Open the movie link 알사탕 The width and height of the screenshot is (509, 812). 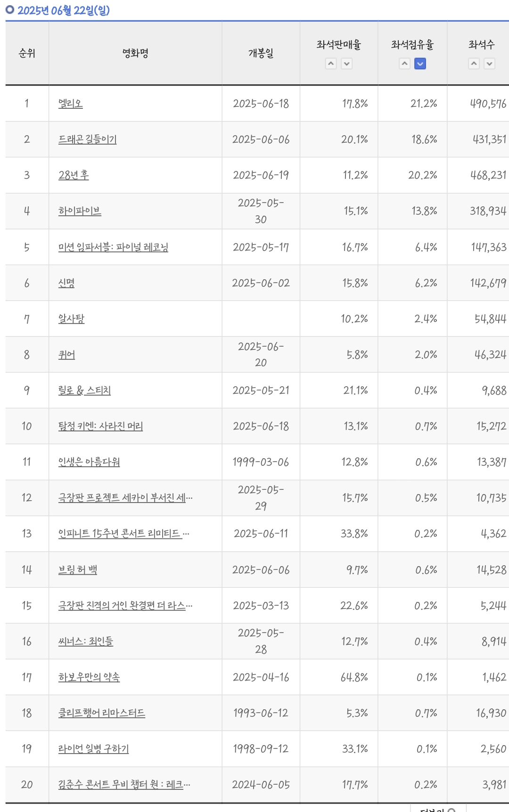(71, 318)
